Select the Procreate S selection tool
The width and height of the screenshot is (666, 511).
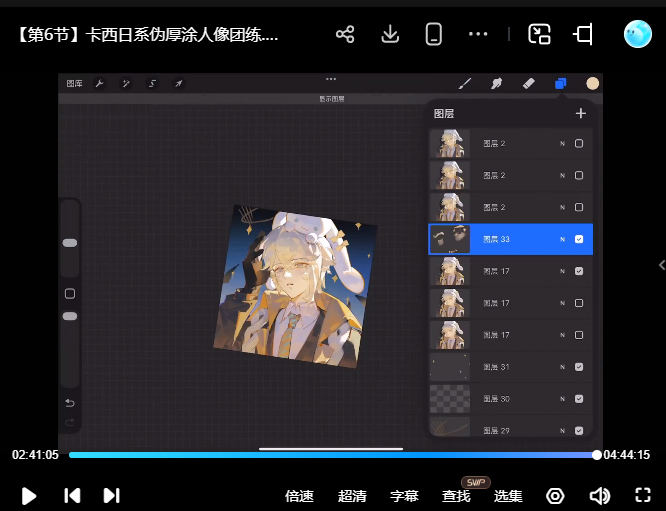tap(152, 84)
